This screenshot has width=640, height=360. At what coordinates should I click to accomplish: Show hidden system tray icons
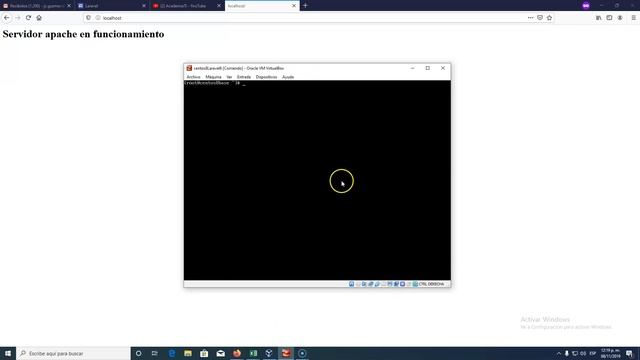point(559,353)
